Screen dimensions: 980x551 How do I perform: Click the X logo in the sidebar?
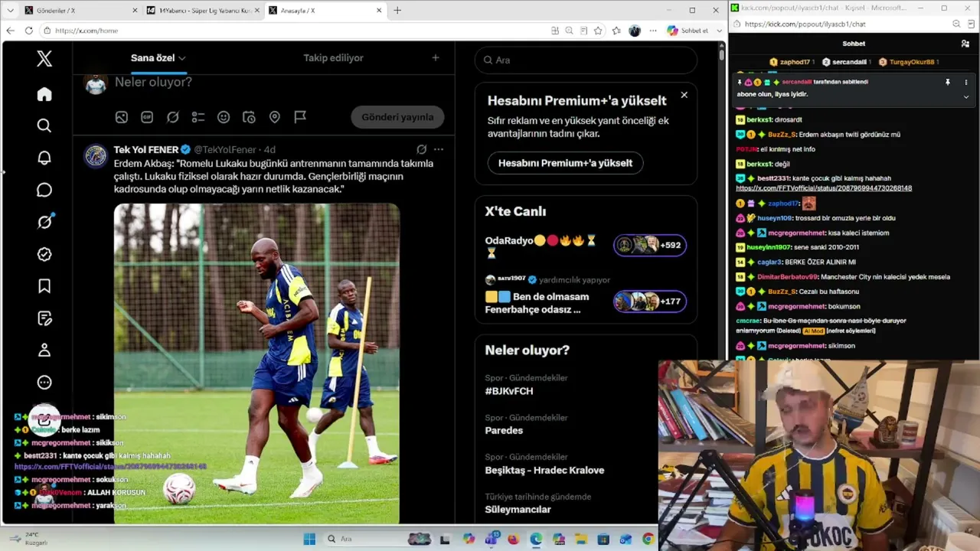pos(44,59)
